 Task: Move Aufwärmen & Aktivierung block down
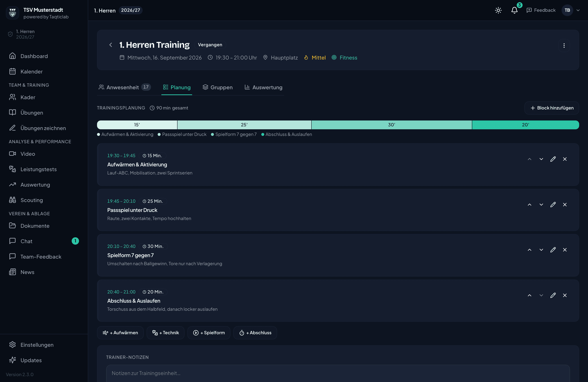(x=541, y=159)
